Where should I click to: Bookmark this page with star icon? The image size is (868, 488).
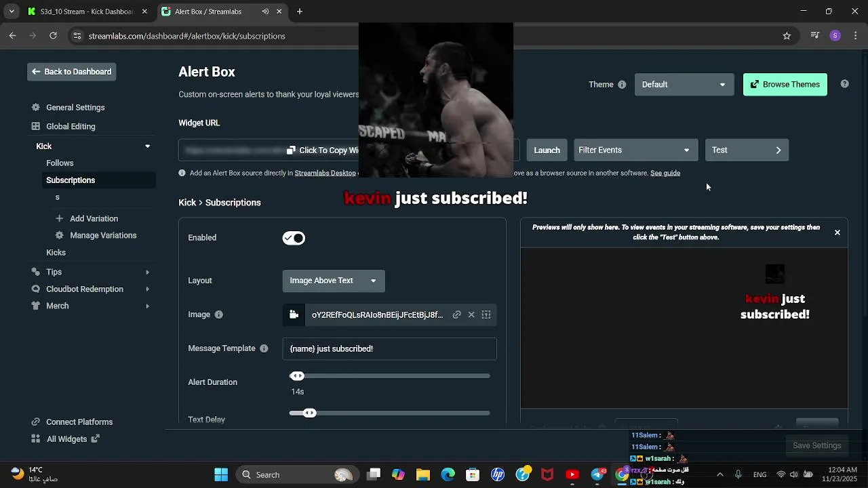(x=787, y=36)
